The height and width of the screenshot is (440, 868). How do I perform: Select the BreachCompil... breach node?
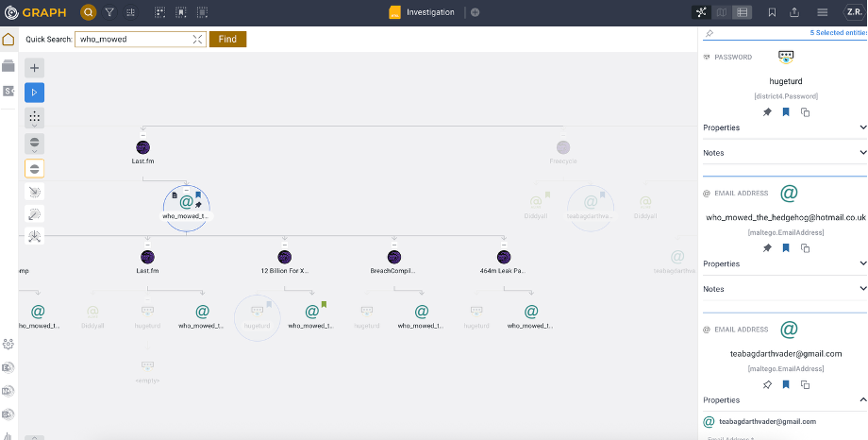pos(394,257)
